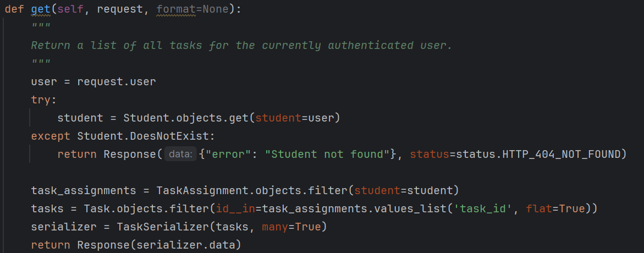Click the student=user keyword argument

click(x=294, y=118)
